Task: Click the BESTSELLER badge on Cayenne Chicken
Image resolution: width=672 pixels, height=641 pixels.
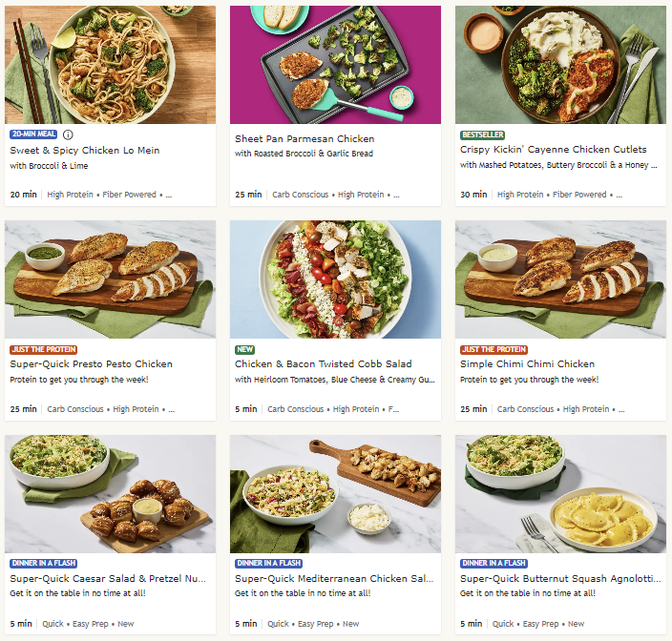Action: (x=482, y=134)
